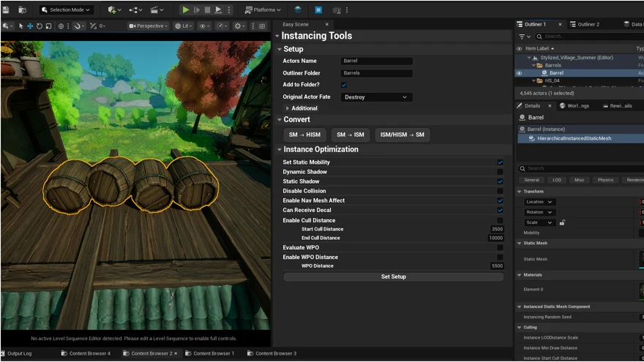Toggle Add to Folder checkbox
Screen dimensions: 644x362
tap(344, 85)
